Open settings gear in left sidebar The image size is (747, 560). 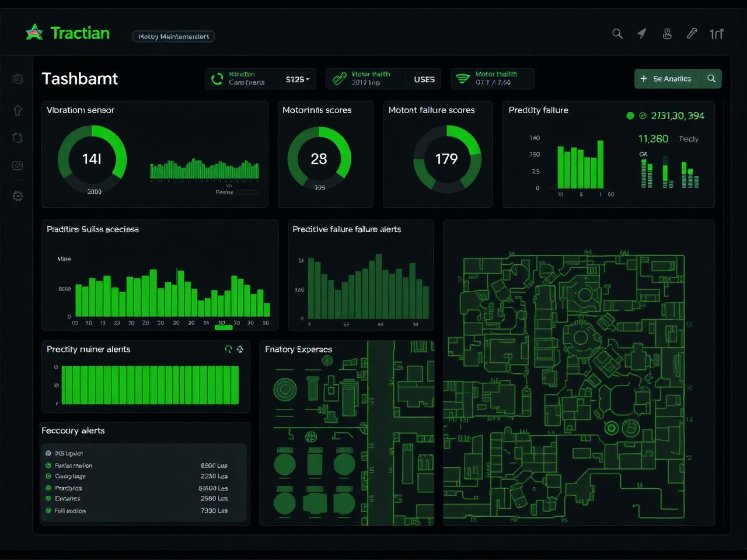coord(18,196)
